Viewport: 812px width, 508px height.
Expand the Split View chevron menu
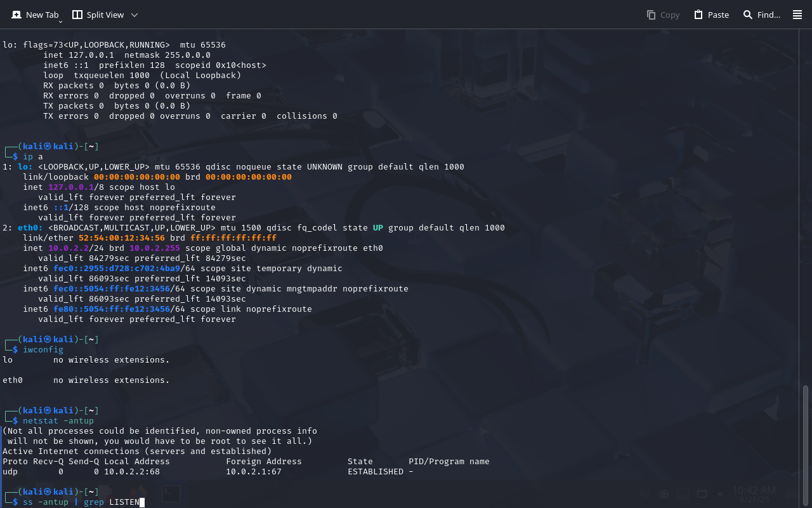[x=134, y=15]
